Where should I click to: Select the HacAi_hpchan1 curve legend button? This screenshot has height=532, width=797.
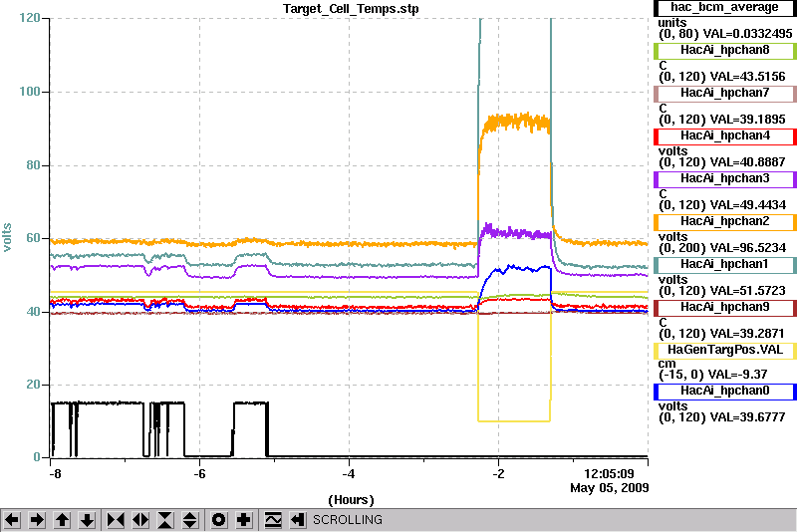tap(725, 264)
